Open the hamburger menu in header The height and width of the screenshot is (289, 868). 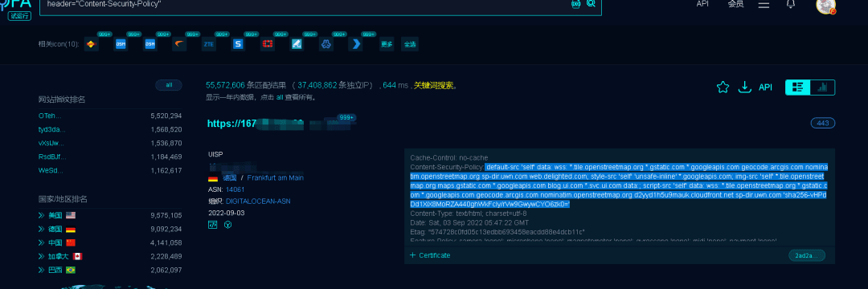764,5
